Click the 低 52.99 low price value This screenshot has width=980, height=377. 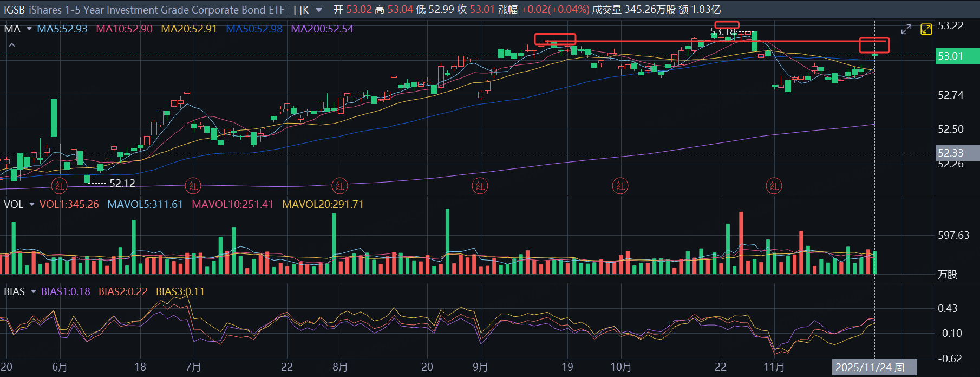435,10
